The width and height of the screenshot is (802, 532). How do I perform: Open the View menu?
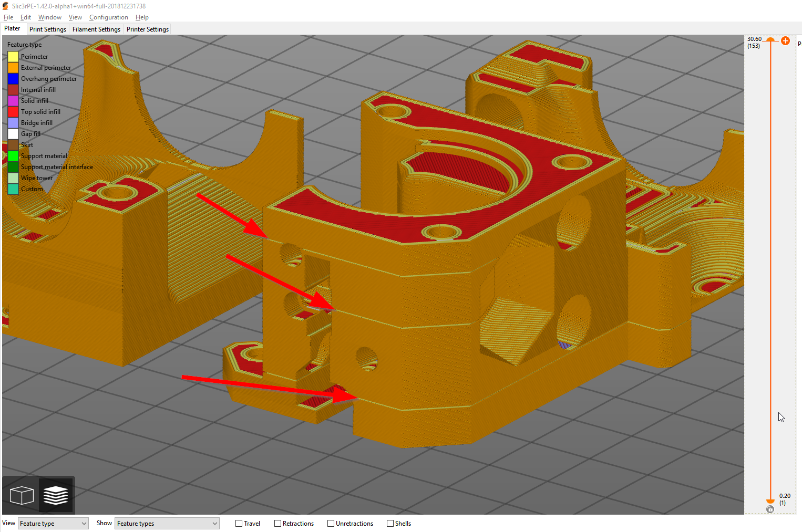click(75, 17)
